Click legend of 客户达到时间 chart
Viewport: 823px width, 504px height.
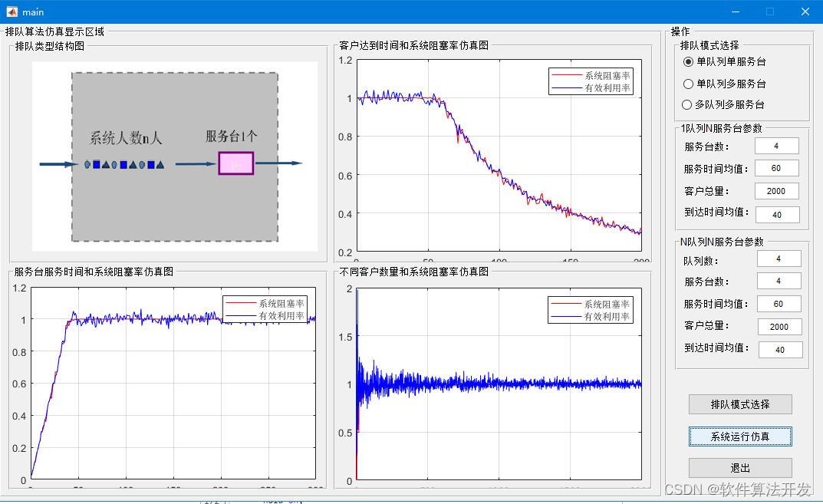coord(591,81)
